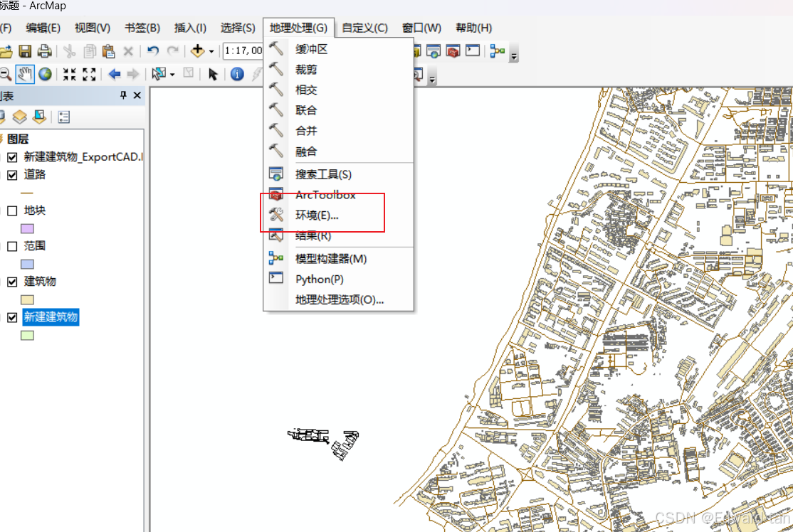Choose 地理处理选项(O)... menu entry
Image resolution: width=793 pixels, height=532 pixels.
click(x=338, y=299)
